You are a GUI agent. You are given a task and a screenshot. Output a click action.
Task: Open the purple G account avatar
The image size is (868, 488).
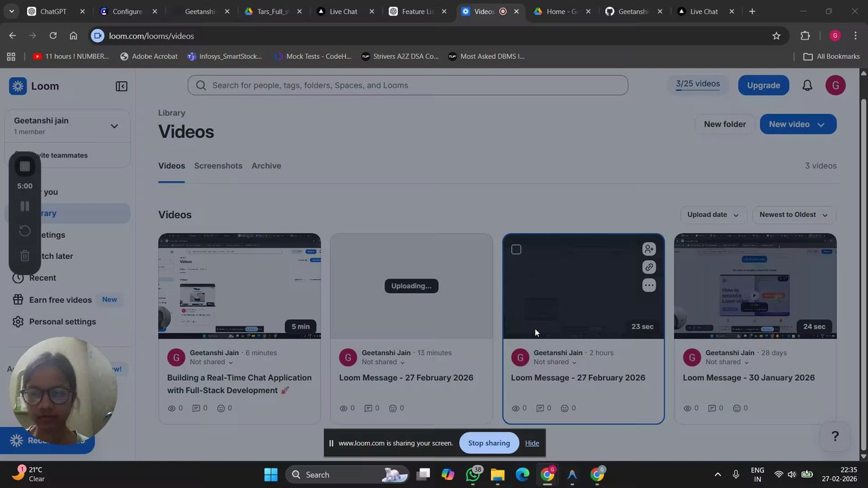coord(835,85)
